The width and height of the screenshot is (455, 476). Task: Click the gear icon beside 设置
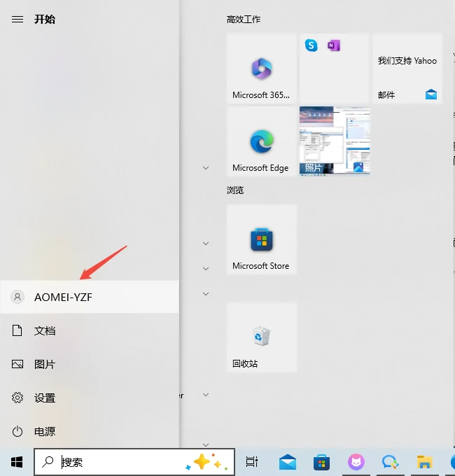click(x=17, y=398)
